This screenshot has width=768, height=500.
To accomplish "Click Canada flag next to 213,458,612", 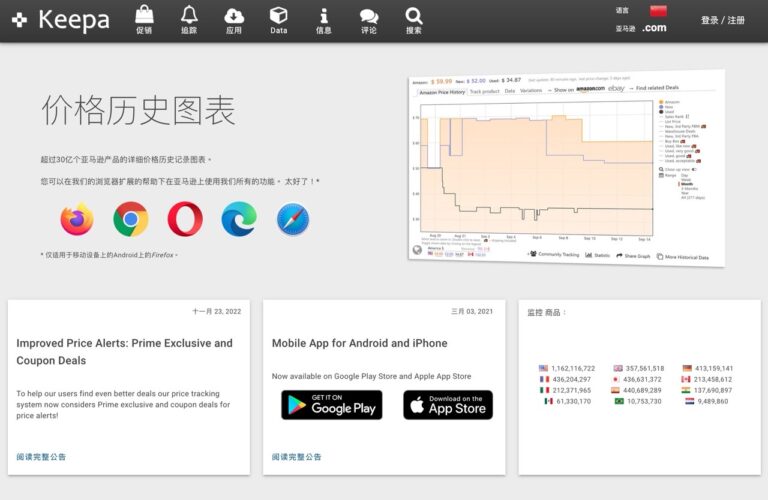I will [686, 379].
